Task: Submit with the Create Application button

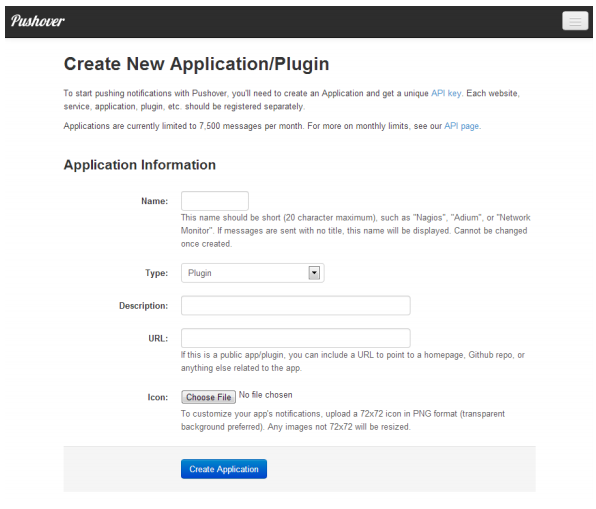Action: [x=224, y=469]
